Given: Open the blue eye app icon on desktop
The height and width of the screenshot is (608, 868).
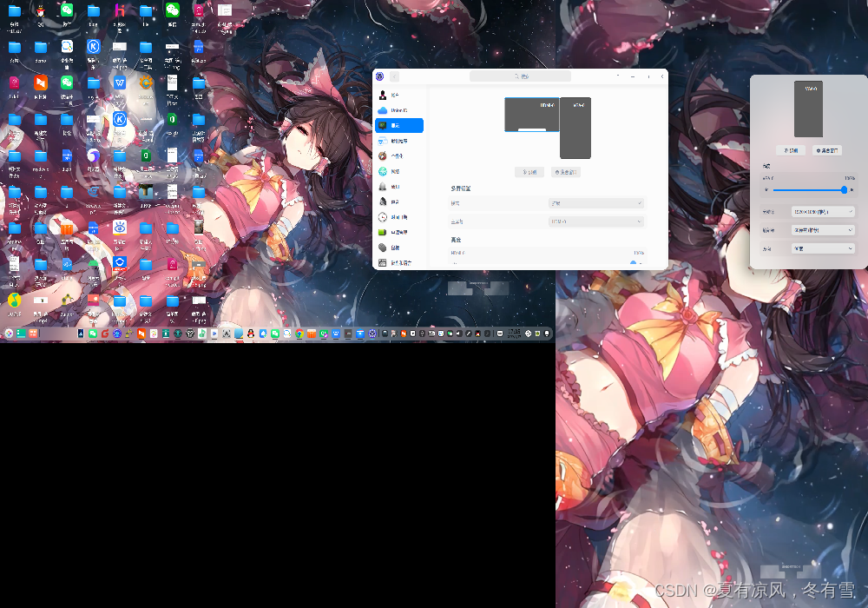Looking at the screenshot, I should pos(120,228).
